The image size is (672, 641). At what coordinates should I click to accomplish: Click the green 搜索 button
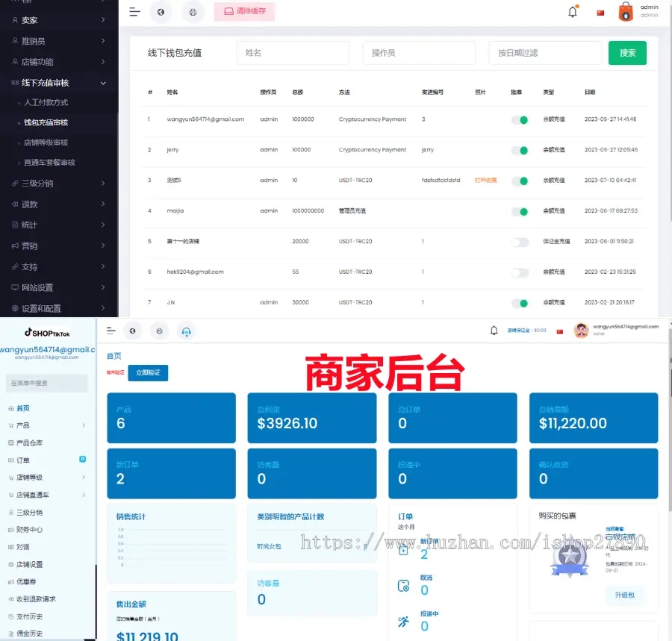[627, 53]
